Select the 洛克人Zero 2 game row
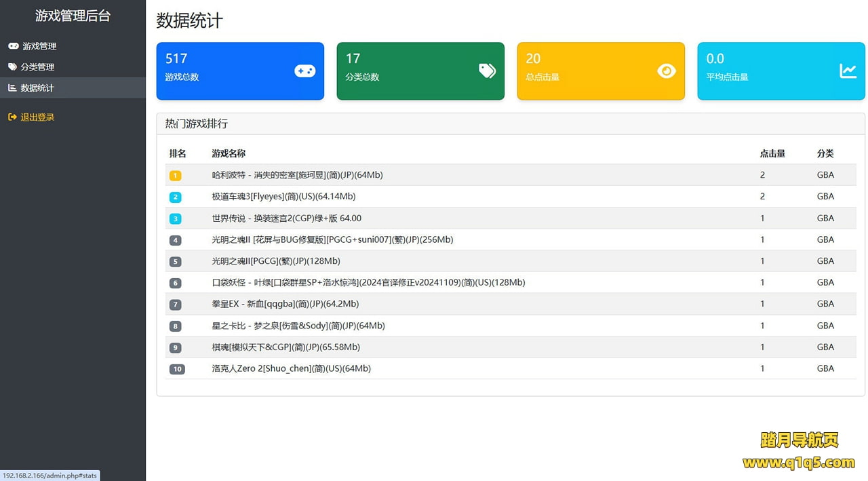 click(291, 368)
